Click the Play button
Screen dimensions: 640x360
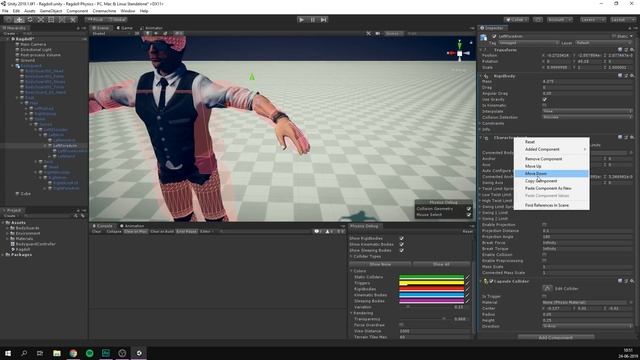(x=301, y=20)
